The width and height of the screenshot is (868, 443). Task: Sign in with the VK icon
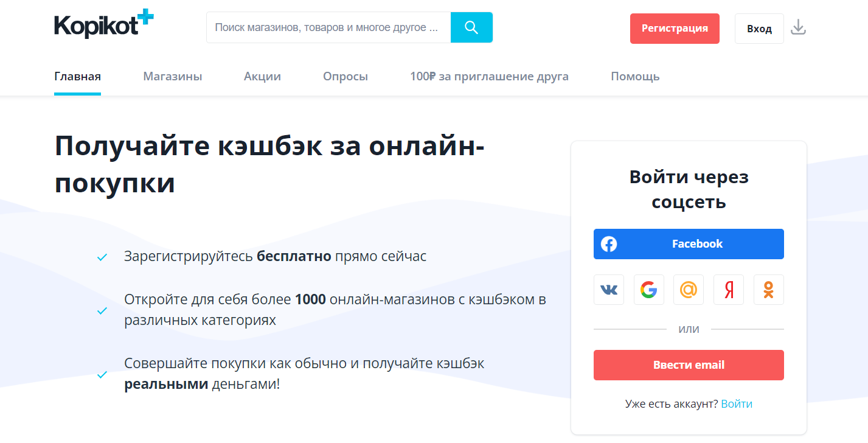coord(609,290)
